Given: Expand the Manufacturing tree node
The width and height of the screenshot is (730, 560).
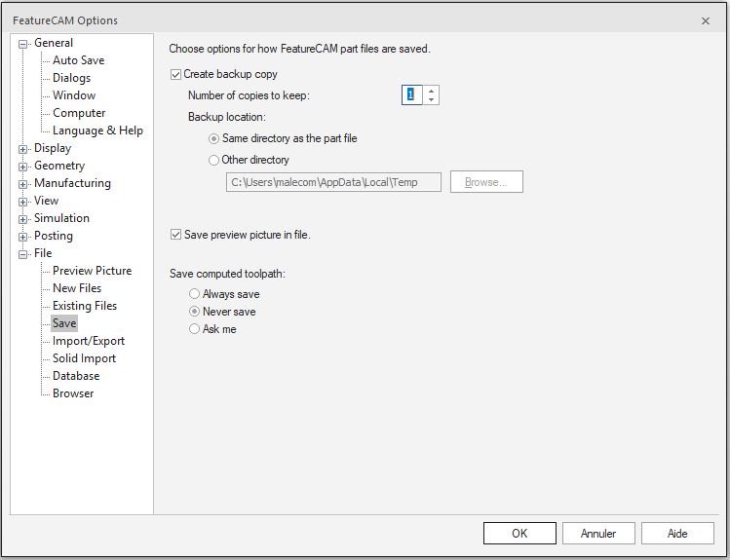Looking at the screenshot, I should (23, 184).
